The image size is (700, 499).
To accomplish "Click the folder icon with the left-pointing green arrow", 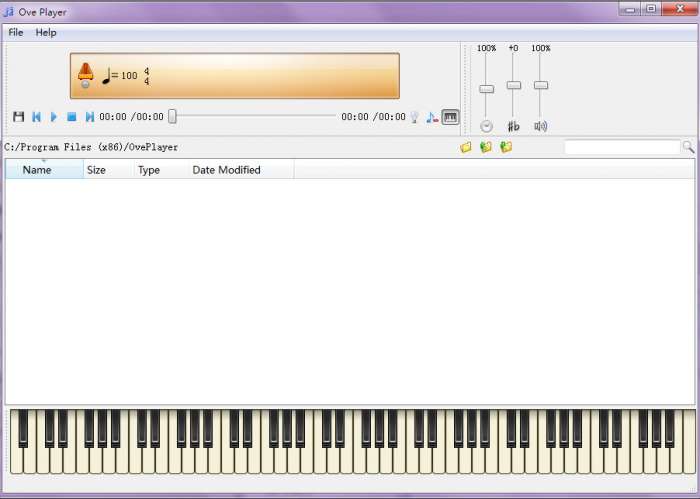I will [x=486, y=147].
